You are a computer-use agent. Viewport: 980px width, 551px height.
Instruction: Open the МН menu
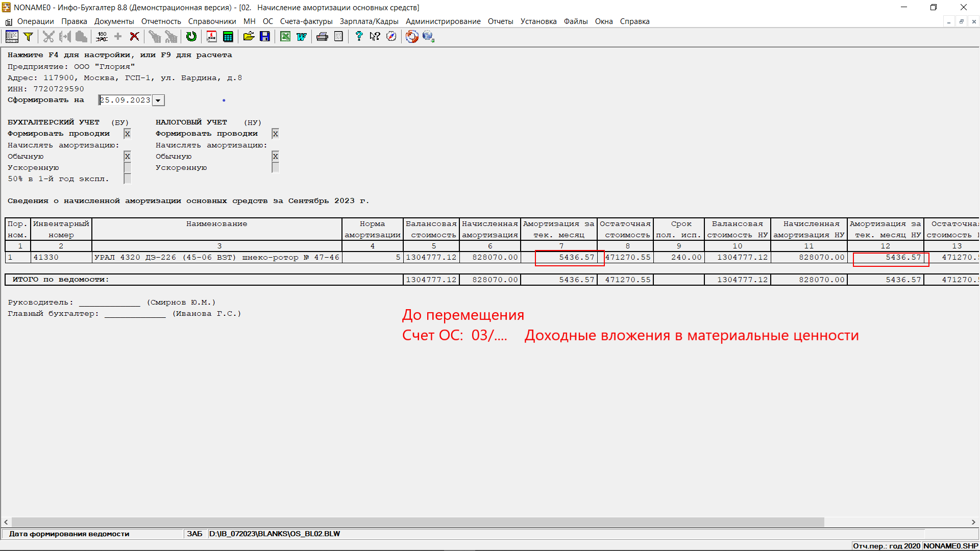[250, 21]
